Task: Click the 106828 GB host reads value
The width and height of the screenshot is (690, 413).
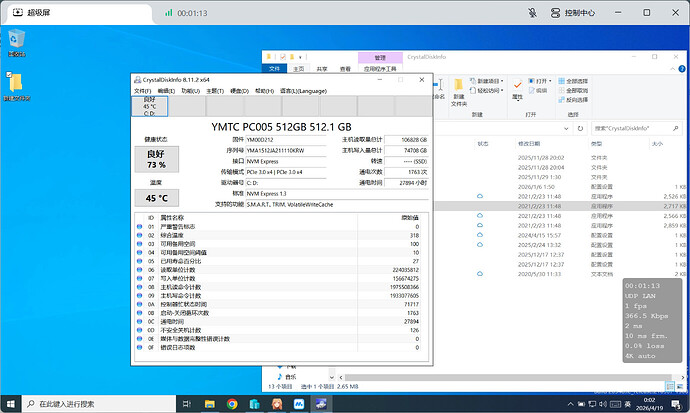Action: (x=406, y=140)
